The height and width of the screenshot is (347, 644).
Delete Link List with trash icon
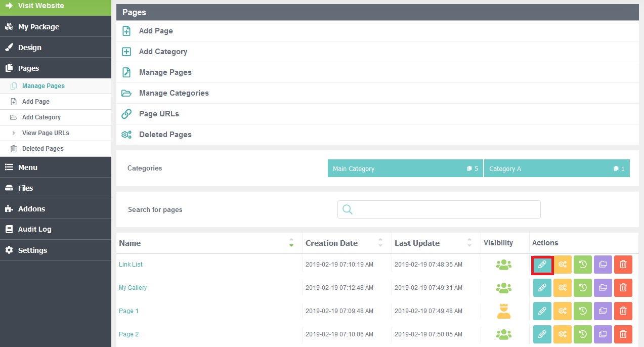pos(623,265)
